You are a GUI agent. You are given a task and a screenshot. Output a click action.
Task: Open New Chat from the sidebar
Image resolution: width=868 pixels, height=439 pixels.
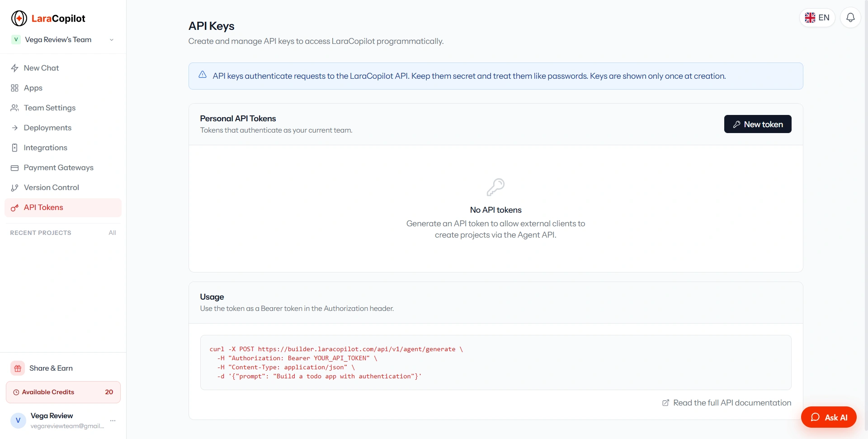(63, 68)
